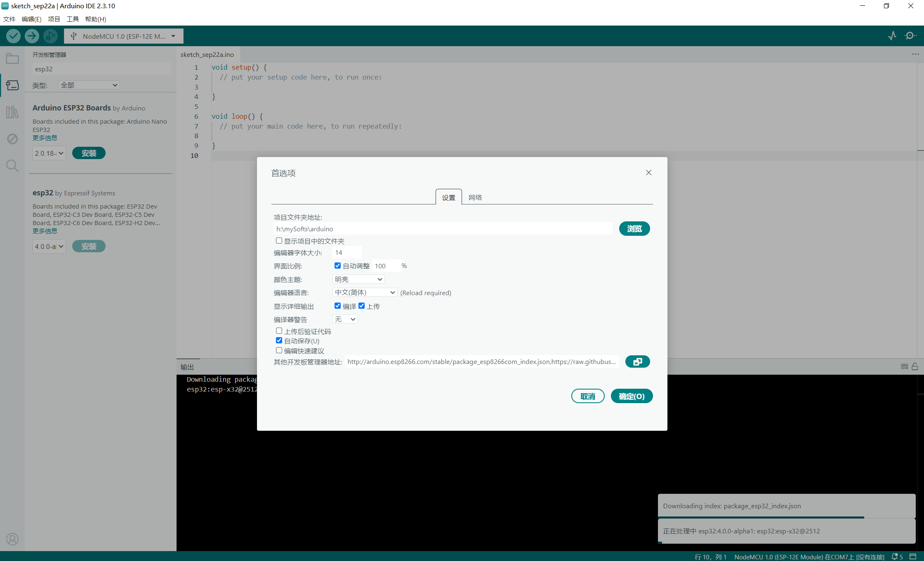Open the color theme dropdown

coord(358,279)
